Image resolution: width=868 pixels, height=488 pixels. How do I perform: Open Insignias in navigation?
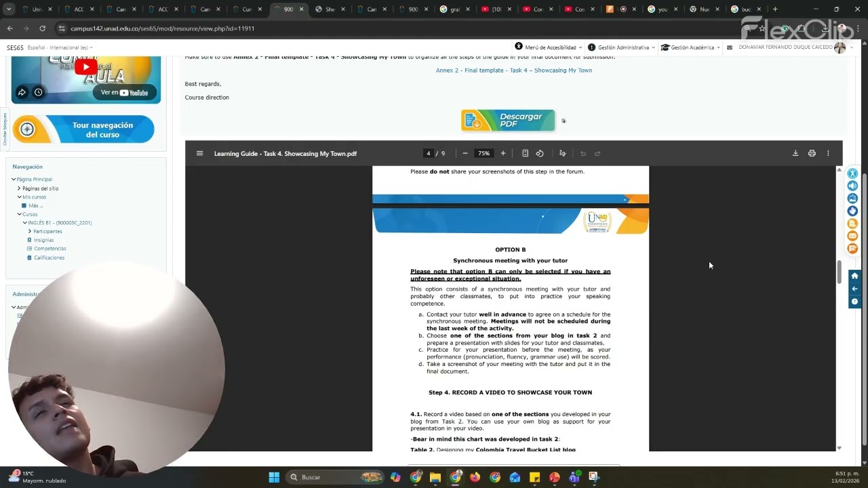[43, 240]
